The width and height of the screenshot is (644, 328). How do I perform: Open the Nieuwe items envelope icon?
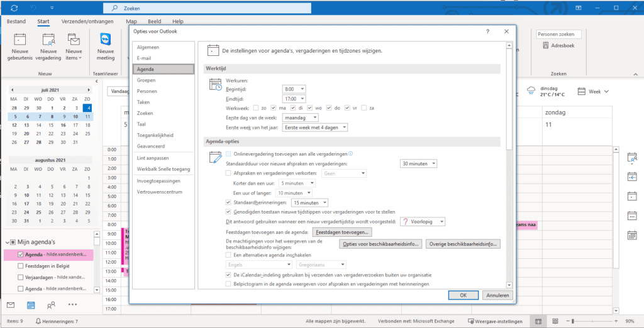tap(74, 40)
